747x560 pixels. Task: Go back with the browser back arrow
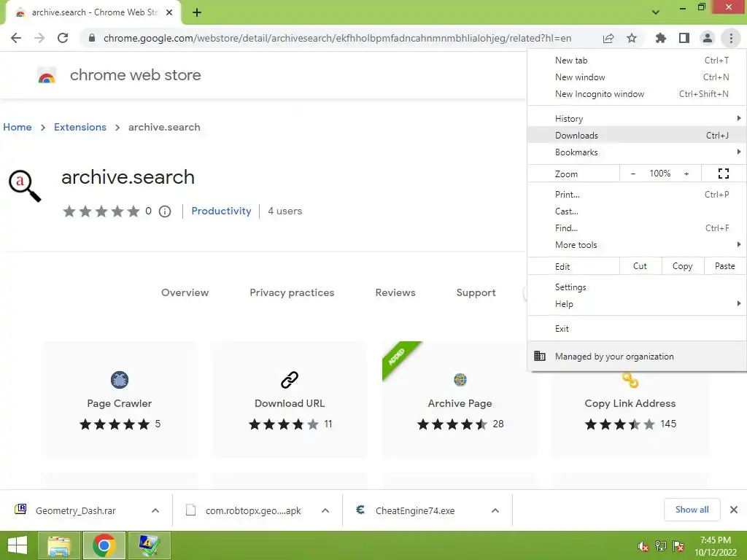pyautogui.click(x=16, y=38)
